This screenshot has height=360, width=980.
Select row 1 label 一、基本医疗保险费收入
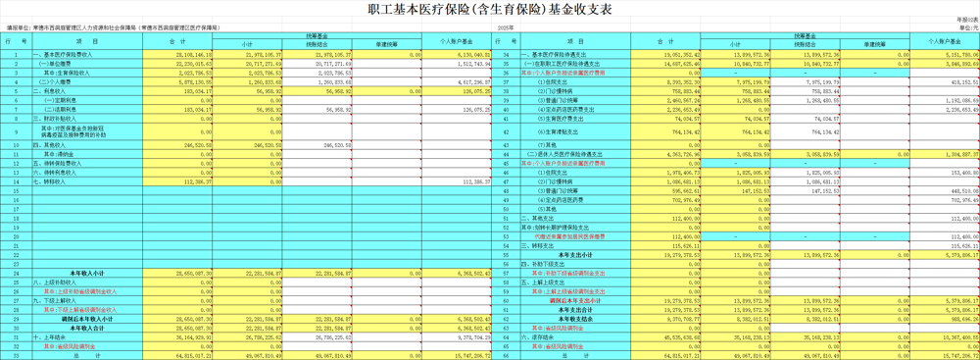tap(62, 55)
